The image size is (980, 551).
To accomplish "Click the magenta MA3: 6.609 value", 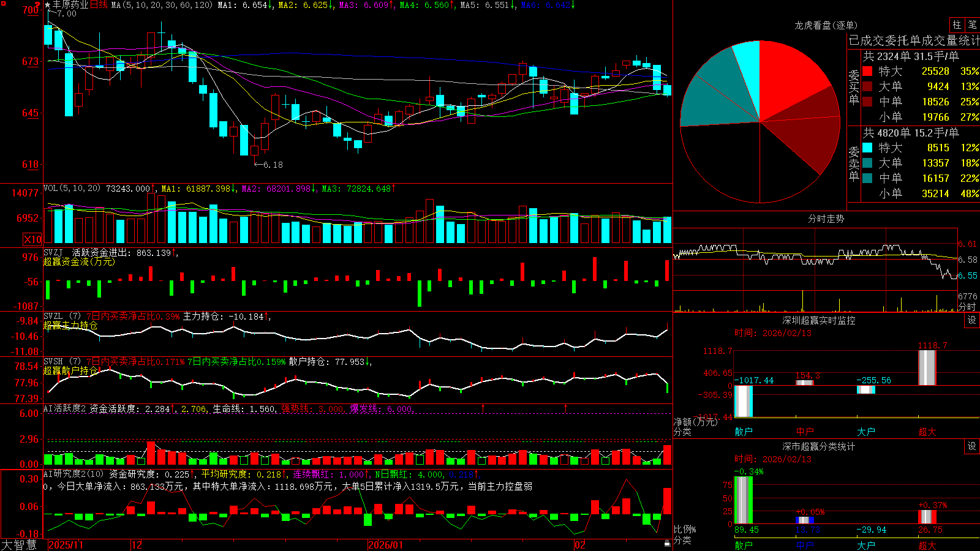I will coord(363,5).
